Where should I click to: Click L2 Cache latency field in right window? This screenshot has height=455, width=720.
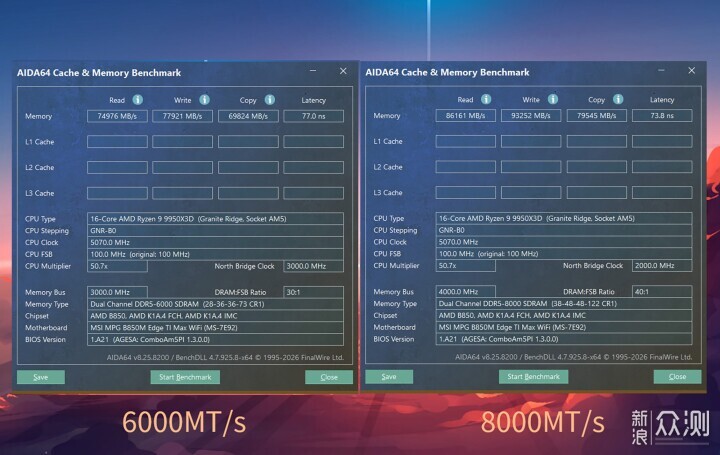[662, 167]
